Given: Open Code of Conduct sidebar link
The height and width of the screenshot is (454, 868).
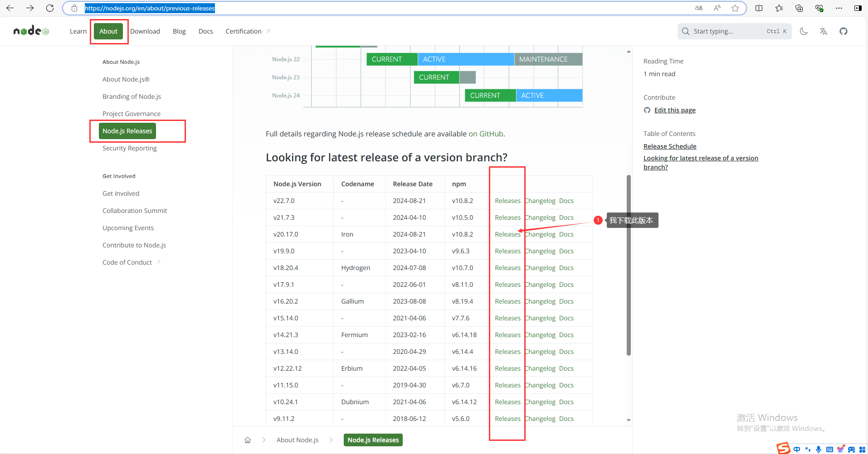Looking at the screenshot, I should (132, 262).
